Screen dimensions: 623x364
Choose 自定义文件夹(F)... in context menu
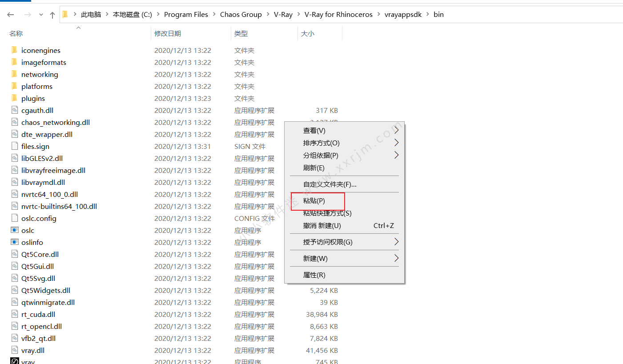coord(344,184)
